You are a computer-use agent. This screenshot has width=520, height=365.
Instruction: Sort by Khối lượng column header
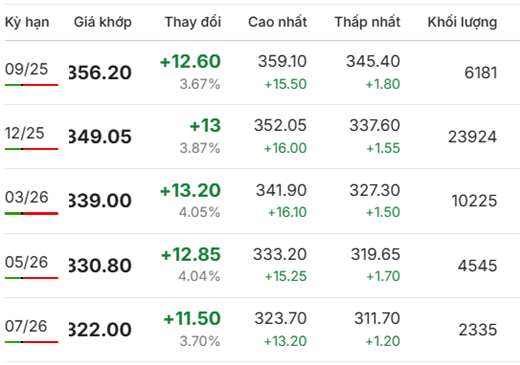tap(462, 22)
